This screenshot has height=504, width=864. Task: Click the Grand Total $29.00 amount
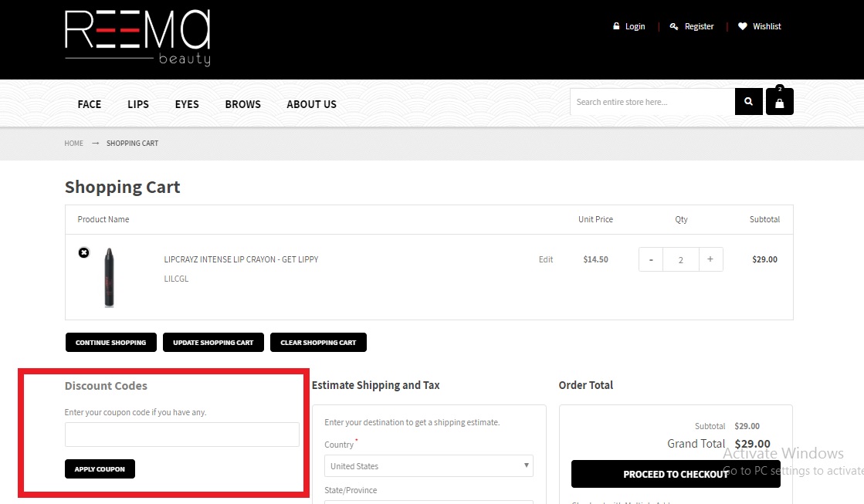tap(752, 444)
